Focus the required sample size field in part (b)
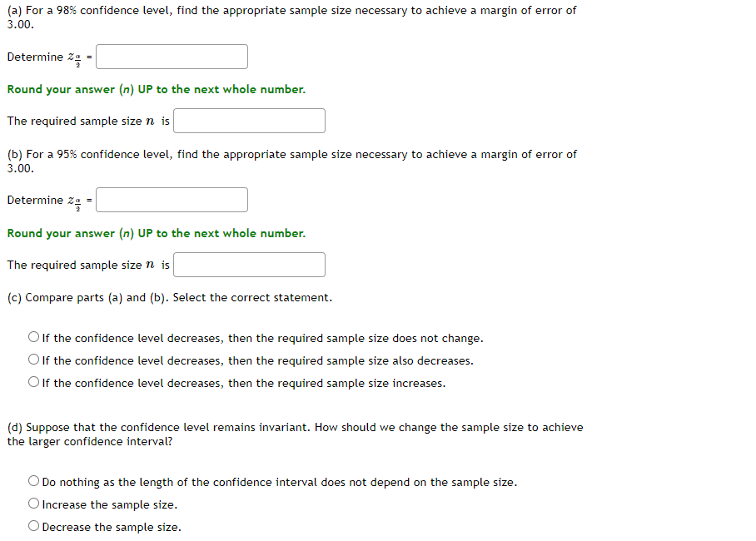The image size is (756, 541). point(249,265)
